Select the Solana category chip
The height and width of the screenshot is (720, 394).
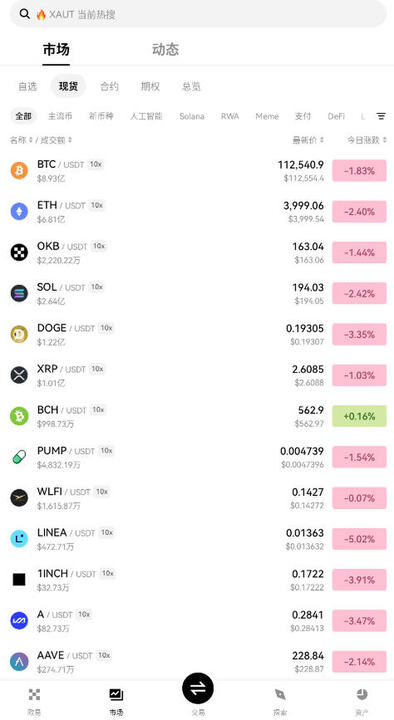[x=191, y=116]
